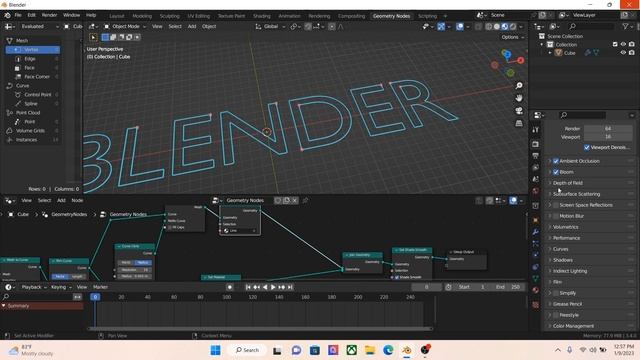Image resolution: width=640 pixels, height=360 pixels.
Task: Enable wireframe viewport shading icon
Action: pos(489,27)
